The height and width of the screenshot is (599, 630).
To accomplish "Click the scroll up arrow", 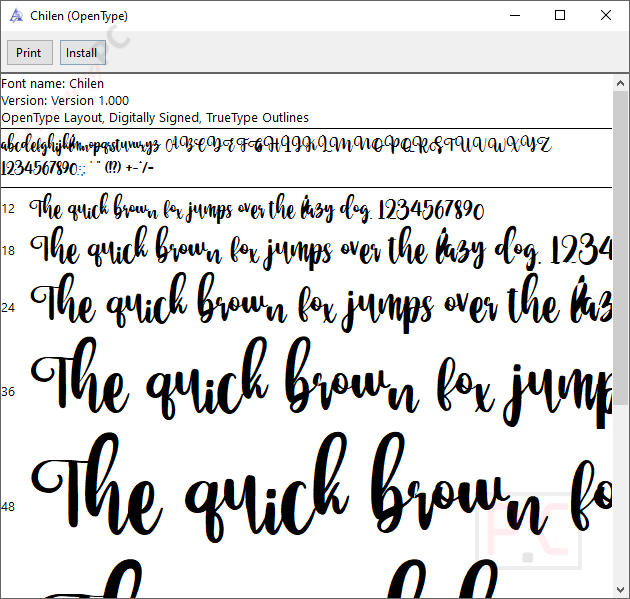I will point(620,83).
